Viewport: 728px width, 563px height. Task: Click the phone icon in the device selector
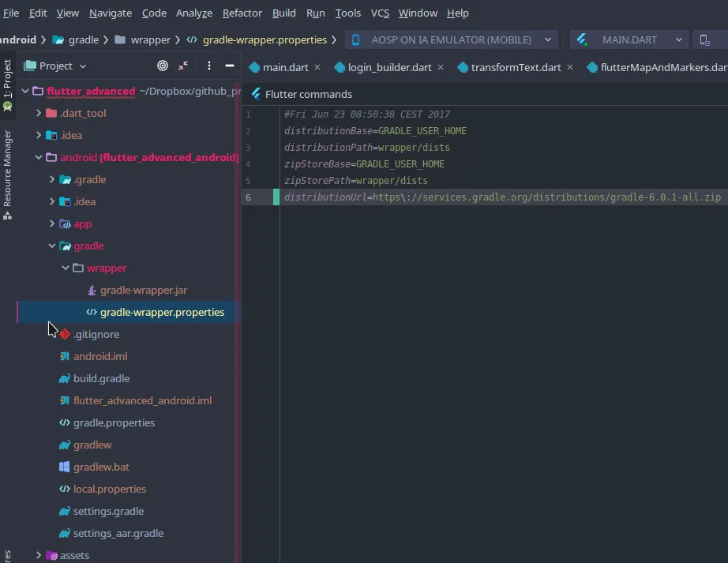tap(355, 40)
